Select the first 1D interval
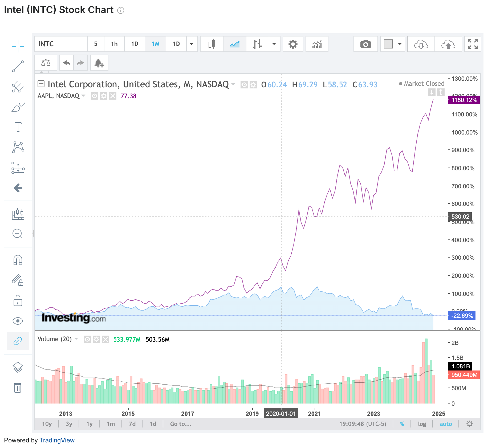 click(x=135, y=44)
